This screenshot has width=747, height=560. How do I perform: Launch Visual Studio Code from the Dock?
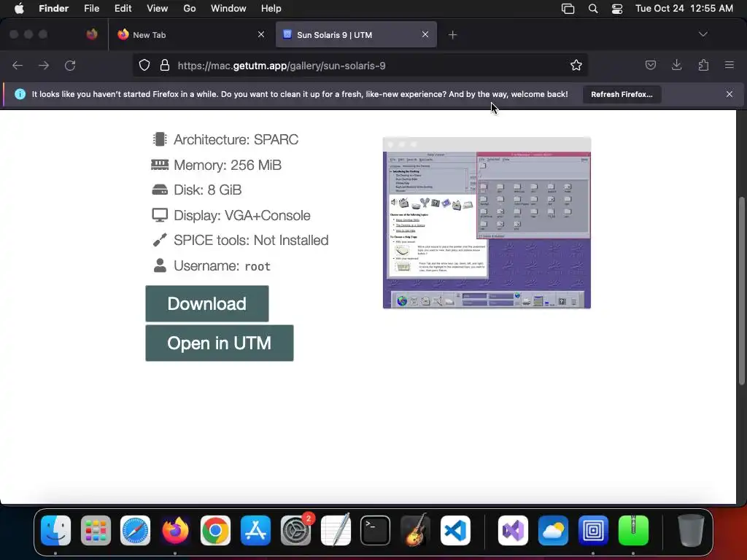pyautogui.click(x=455, y=530)
